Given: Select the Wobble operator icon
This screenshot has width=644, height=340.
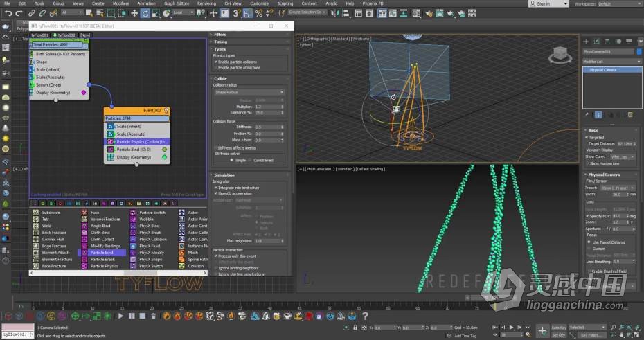Looking at the screenshot, I should click(x=133, y=219).
